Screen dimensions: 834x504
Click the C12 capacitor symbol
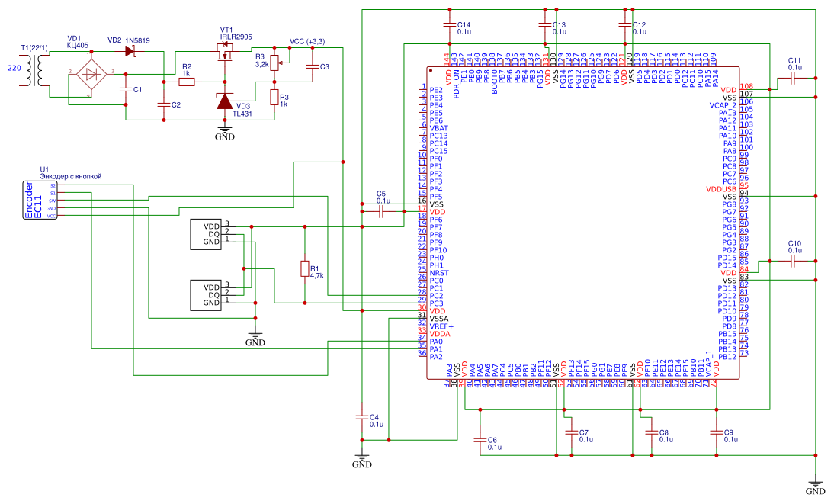tap(625, 24)
